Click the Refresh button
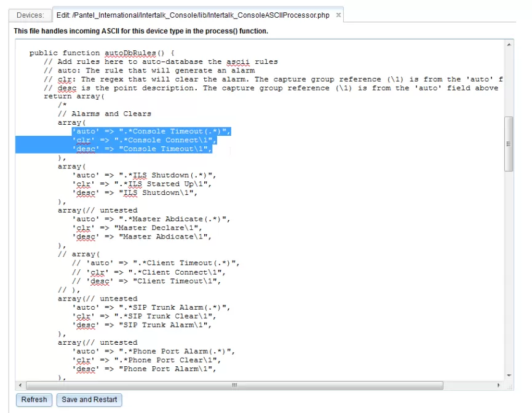Screen dimensions: 532x413 click(34, 399)
